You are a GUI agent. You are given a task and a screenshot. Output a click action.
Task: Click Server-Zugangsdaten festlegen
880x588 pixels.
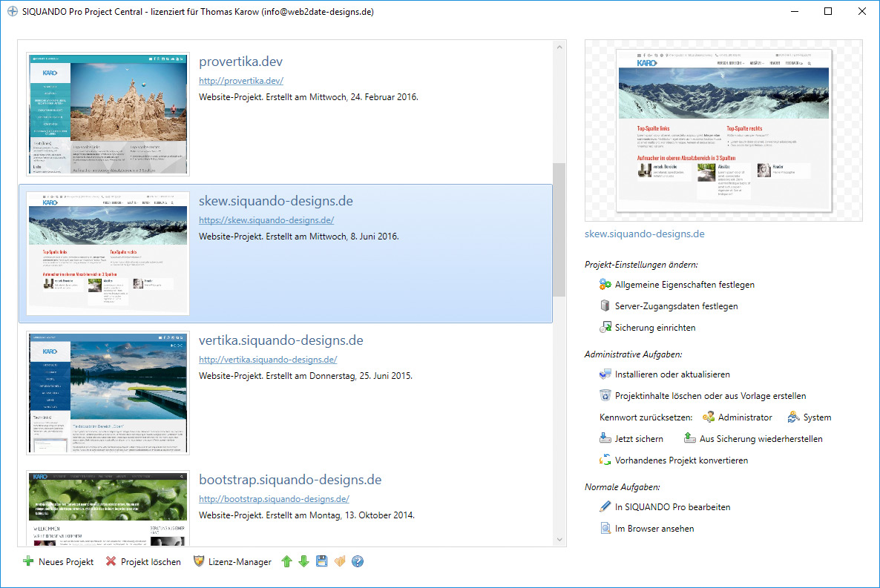pos(676,306)
